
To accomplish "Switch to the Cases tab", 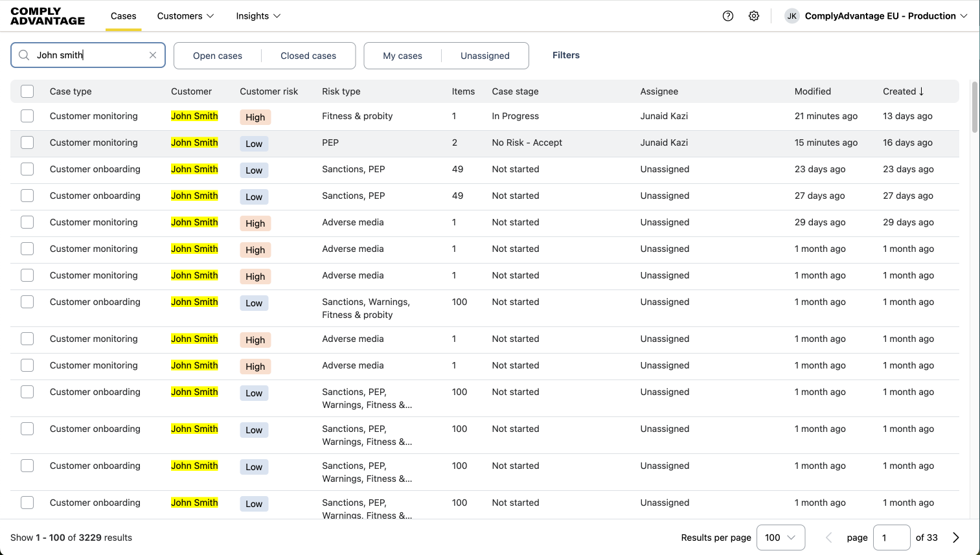I will [x=123, y=16].
